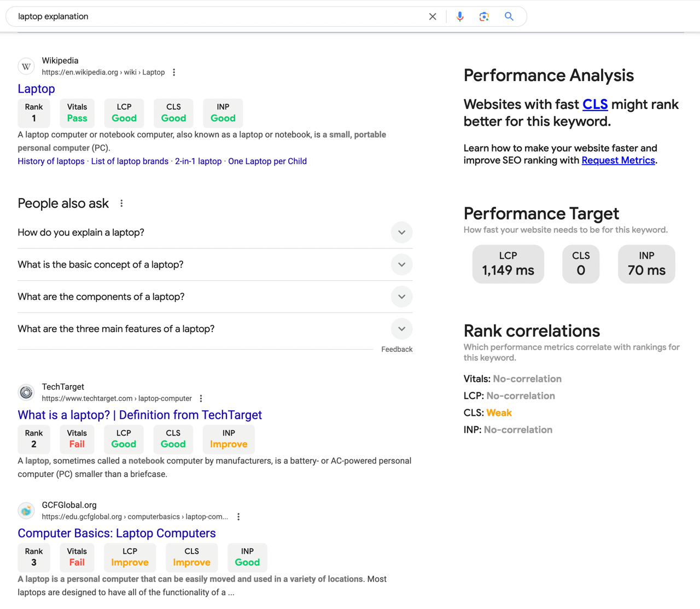The image size is (700, 609).
Task: Open the three-dot menu beside the TechTarget URL
Action: click(x=201, y=398)
